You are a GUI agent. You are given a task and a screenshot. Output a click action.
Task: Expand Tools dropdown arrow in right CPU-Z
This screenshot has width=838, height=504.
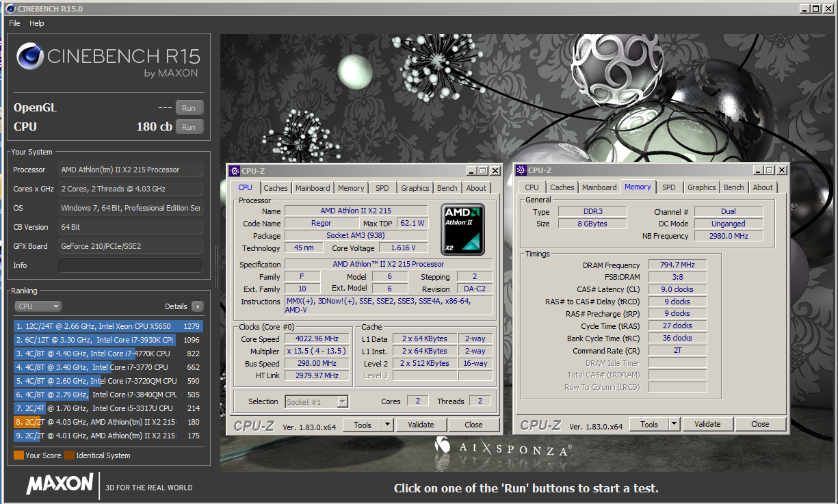click(x=675, y=425)
